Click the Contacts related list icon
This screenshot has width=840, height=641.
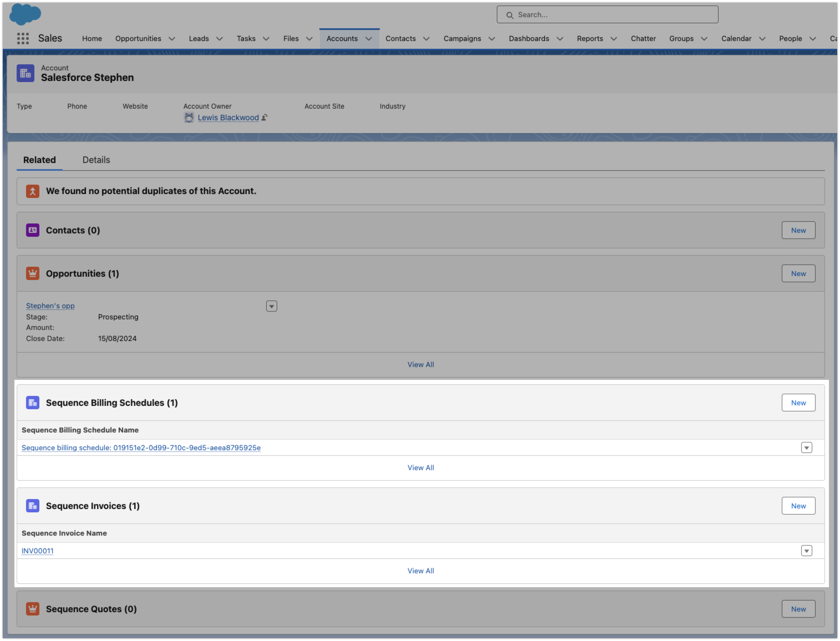(x=33, y=230)
